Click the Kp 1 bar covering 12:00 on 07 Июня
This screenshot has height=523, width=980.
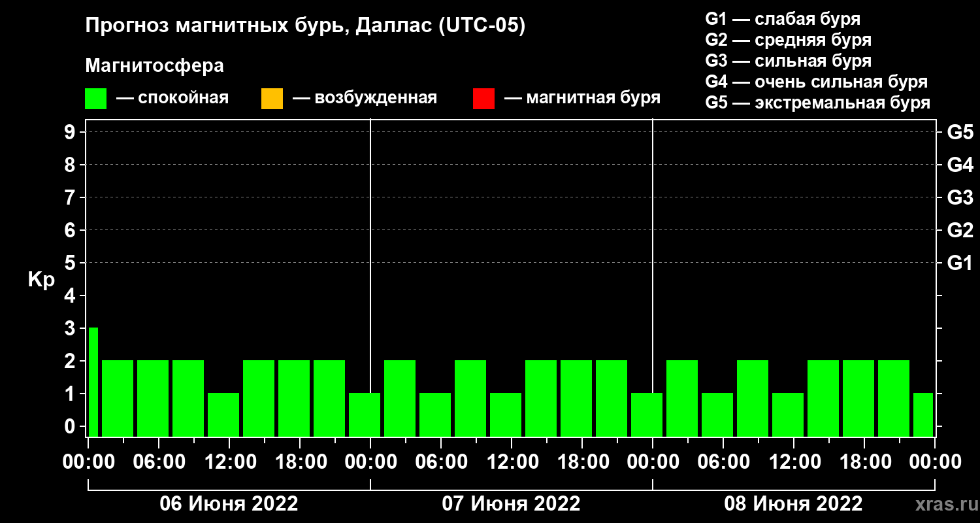[506, 414]
